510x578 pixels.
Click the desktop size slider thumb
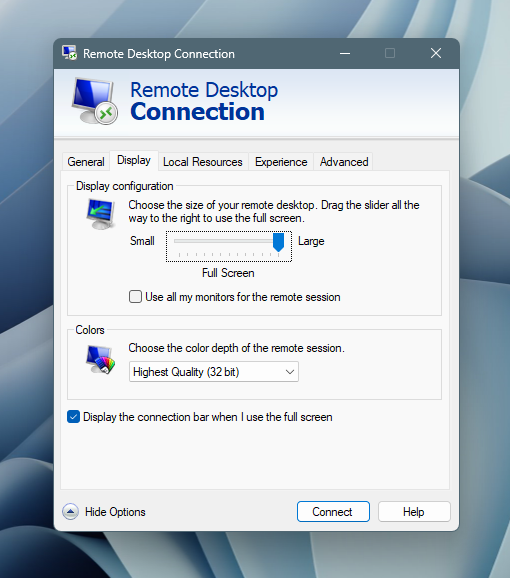(278, 242)
